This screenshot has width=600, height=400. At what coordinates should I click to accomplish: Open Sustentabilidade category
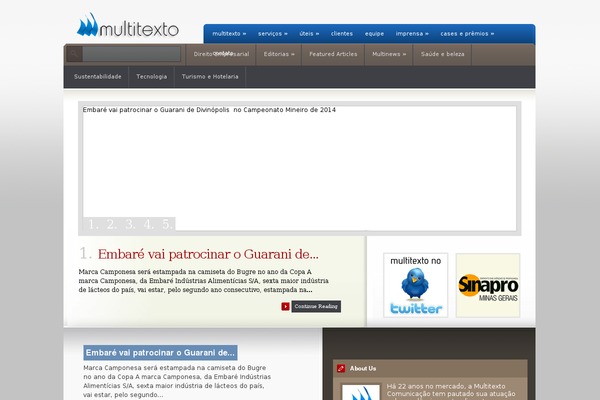(98, 77)
